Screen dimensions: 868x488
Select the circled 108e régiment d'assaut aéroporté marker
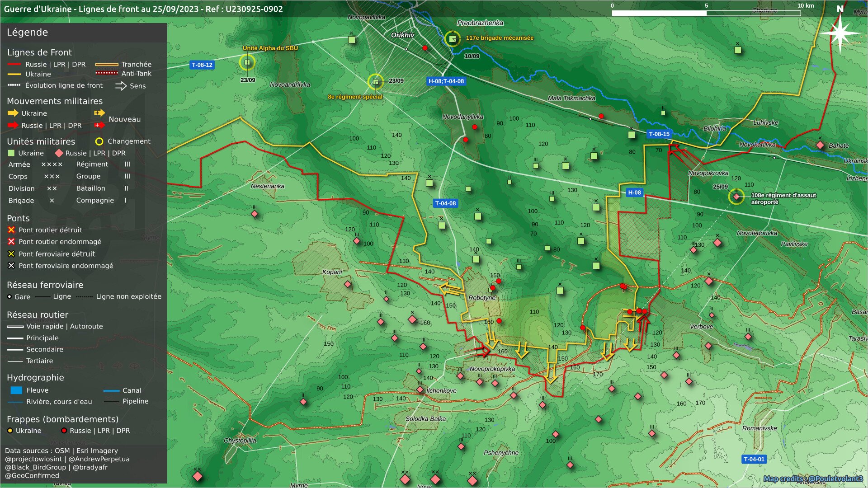point(736,197)
